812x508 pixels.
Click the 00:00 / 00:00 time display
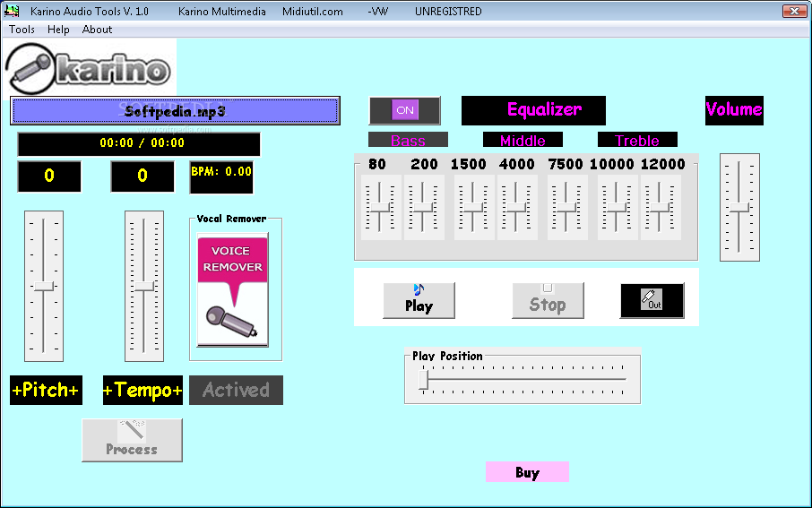[x=139, y=143]
